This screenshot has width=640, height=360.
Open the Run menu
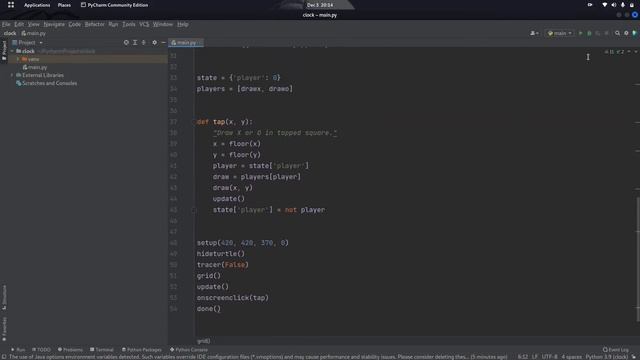pos(113,24)
